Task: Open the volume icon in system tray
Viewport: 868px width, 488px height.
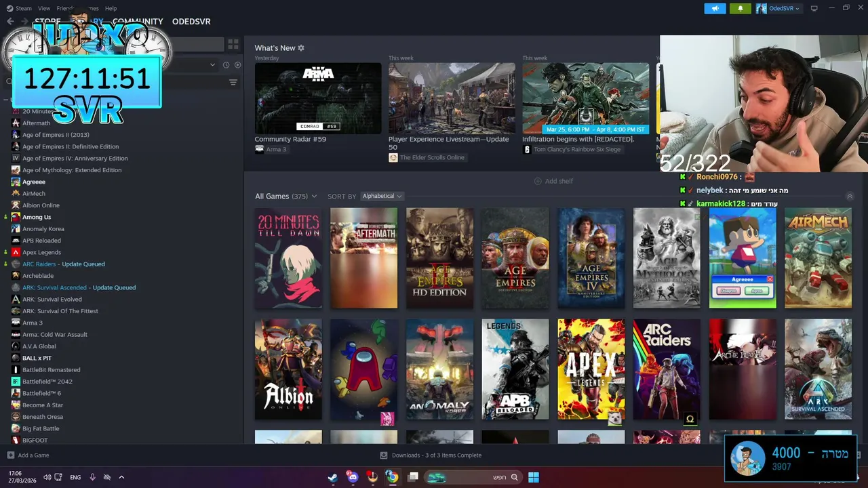Action: click(47, 477)
